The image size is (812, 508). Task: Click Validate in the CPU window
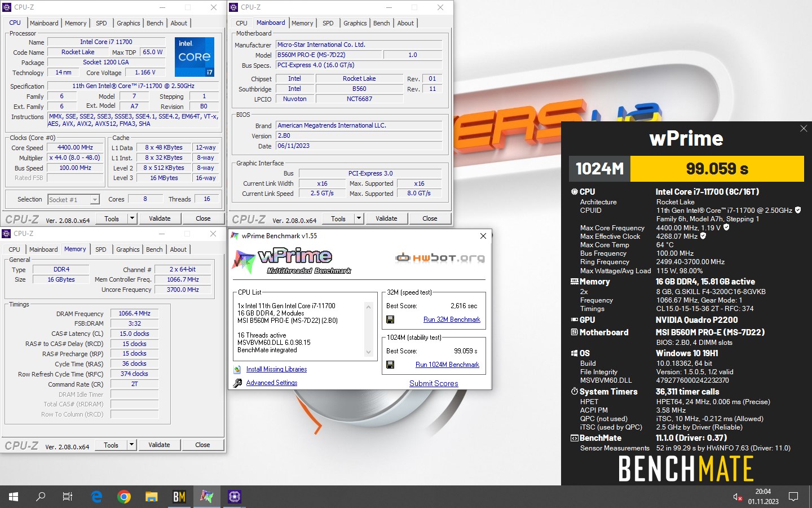tap(160, 218)
